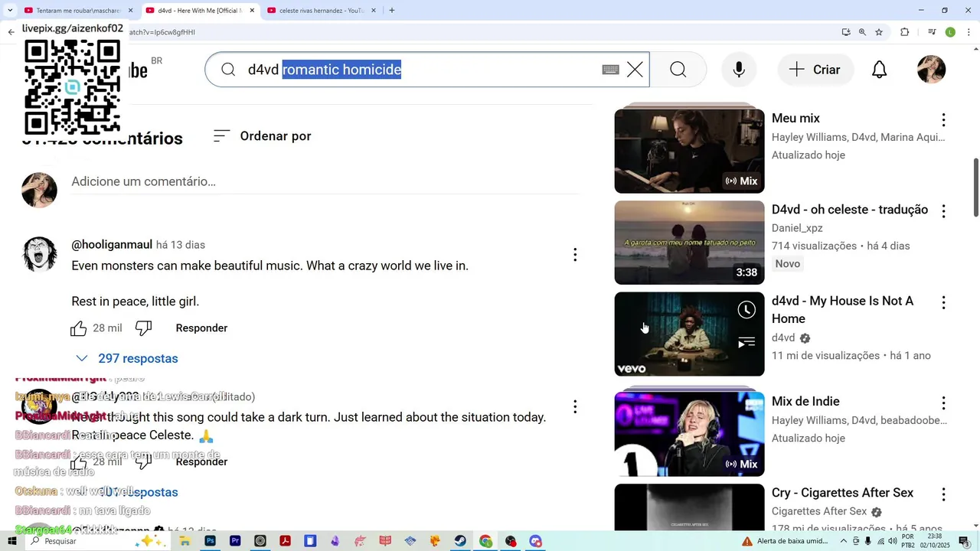Close the celeste rivas hernandez tab

[374, 11]
